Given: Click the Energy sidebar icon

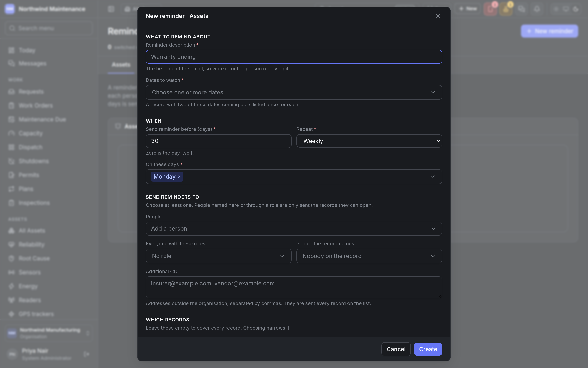Looking at the screenshot, I should point(11,286).
